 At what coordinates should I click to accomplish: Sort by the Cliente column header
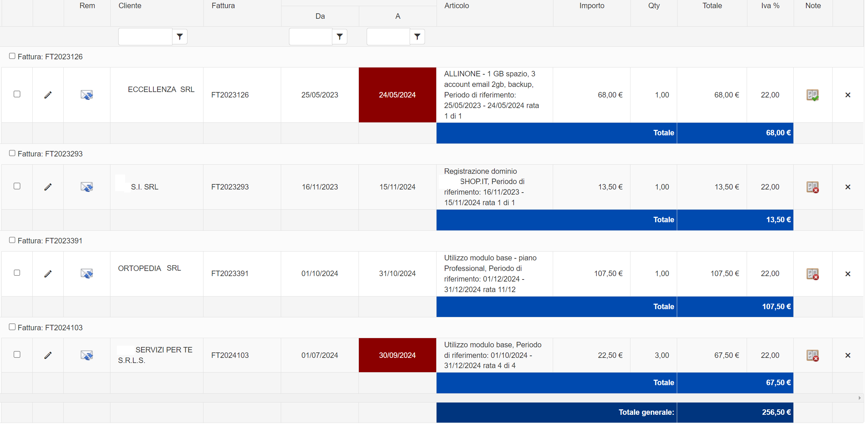pyautogui.click(x=130, y=6)
